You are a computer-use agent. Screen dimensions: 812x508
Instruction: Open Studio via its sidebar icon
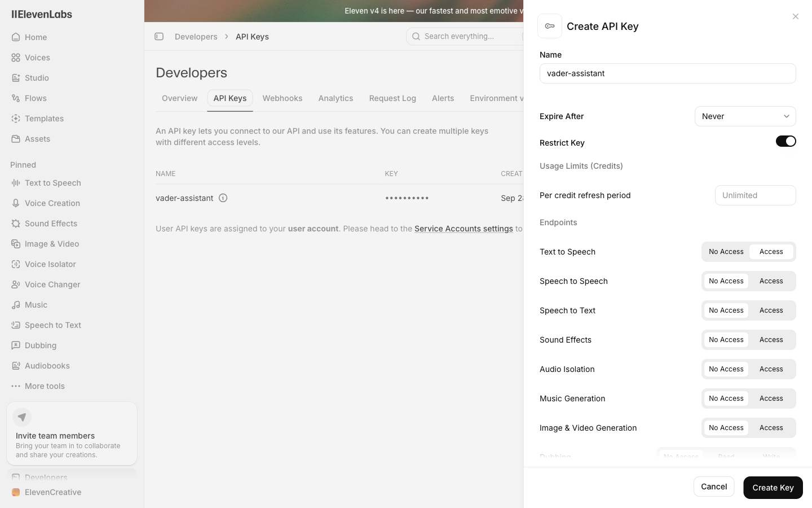coord(16,78)
